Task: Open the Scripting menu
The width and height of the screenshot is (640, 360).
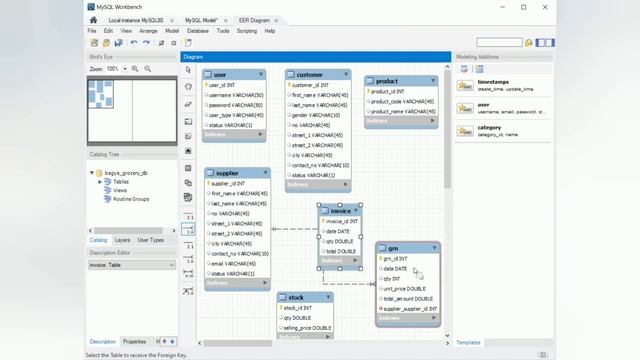Action: [247, 31]
